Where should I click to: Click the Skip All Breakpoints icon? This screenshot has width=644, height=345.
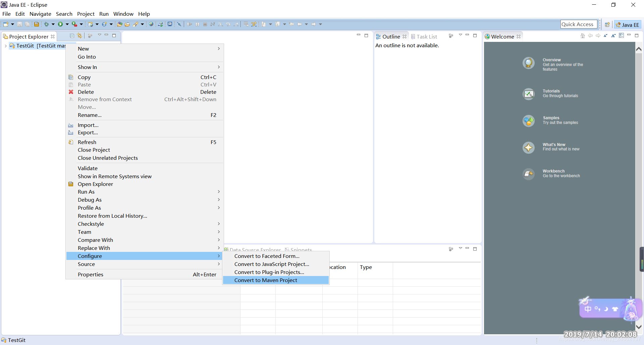pos(179,24)
